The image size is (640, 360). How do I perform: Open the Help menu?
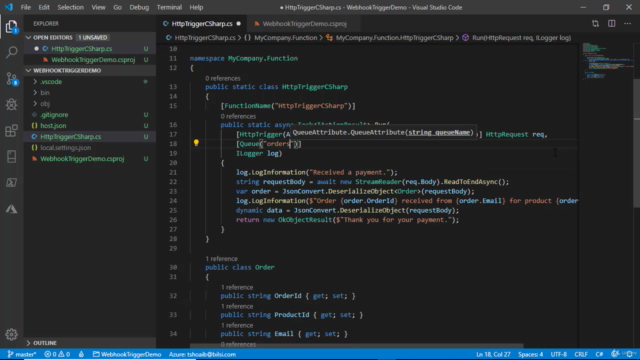click(196, 7)
